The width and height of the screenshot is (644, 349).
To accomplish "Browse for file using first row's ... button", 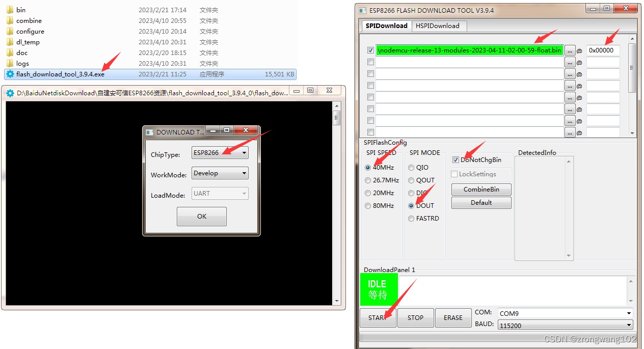I will click(x=570, y=50).
